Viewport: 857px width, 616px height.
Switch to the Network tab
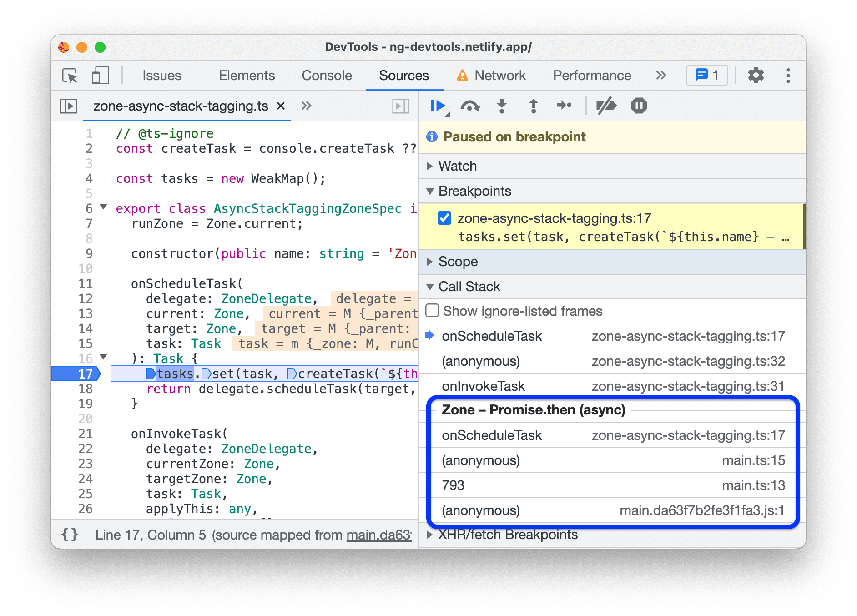coord(499,75)
